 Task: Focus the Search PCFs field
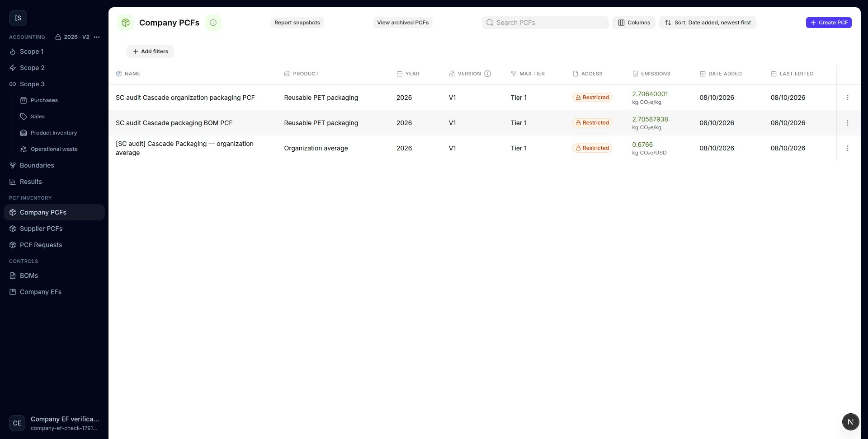(x=545, y=23)
